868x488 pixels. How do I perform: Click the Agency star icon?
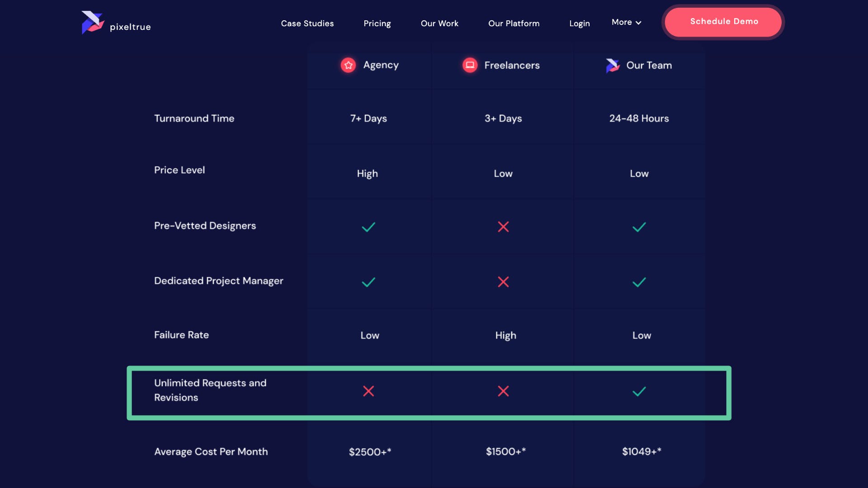[348, 65]
